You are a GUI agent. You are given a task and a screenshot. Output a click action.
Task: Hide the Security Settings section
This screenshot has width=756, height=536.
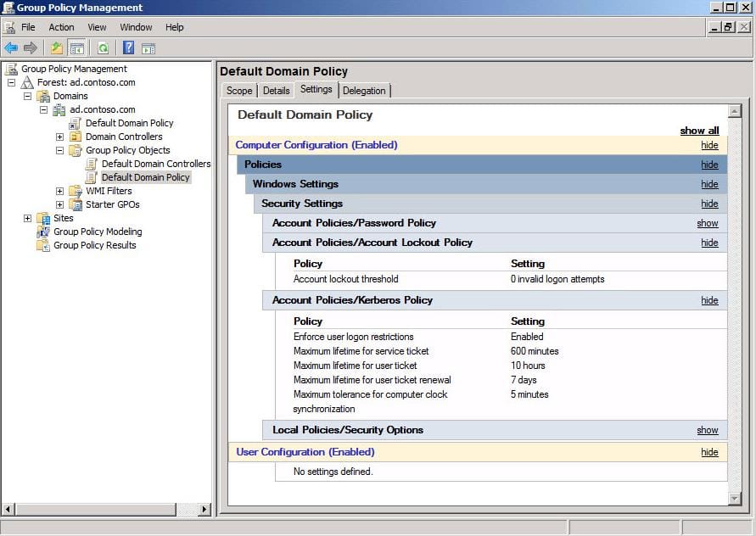tap(709, 204)
